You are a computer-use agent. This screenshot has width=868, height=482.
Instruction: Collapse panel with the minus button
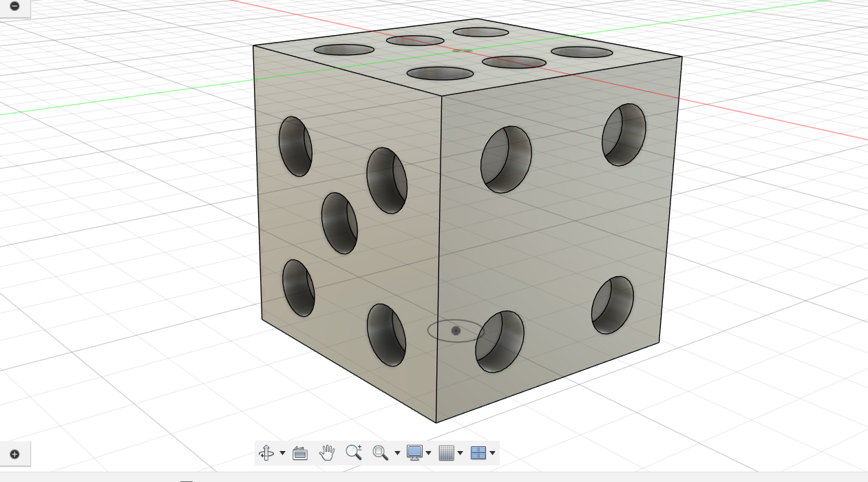click(x=14, y=6)
